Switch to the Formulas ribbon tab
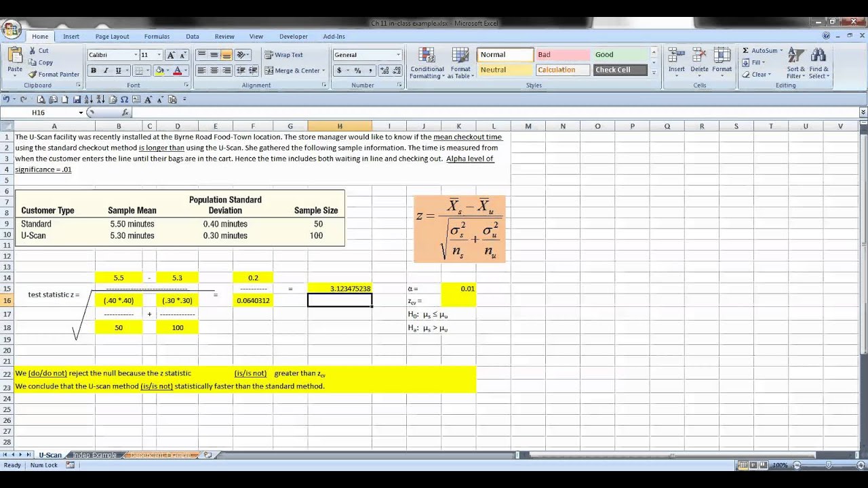The image size is (868, 488). 157,37
